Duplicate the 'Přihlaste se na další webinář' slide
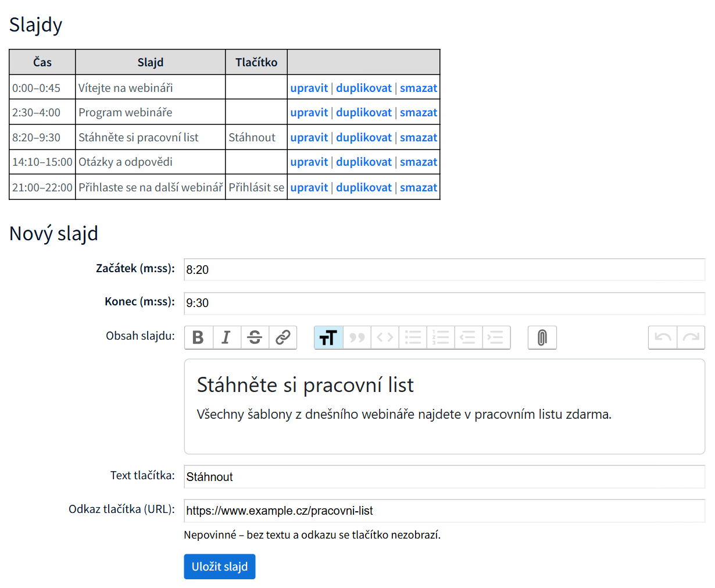Image resolution: width=715 pixels, height=588 pixels. 364,187
